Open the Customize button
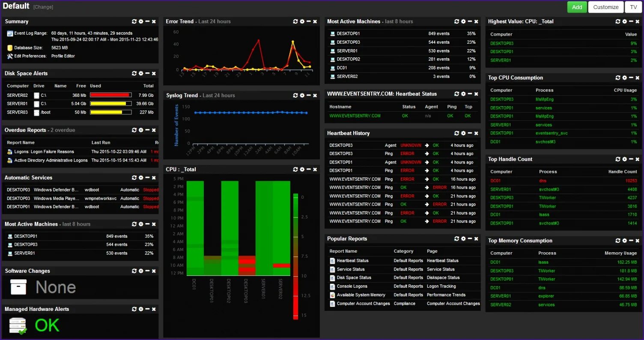This screenshot has width=644, height=340. click(x=605, y=7)
